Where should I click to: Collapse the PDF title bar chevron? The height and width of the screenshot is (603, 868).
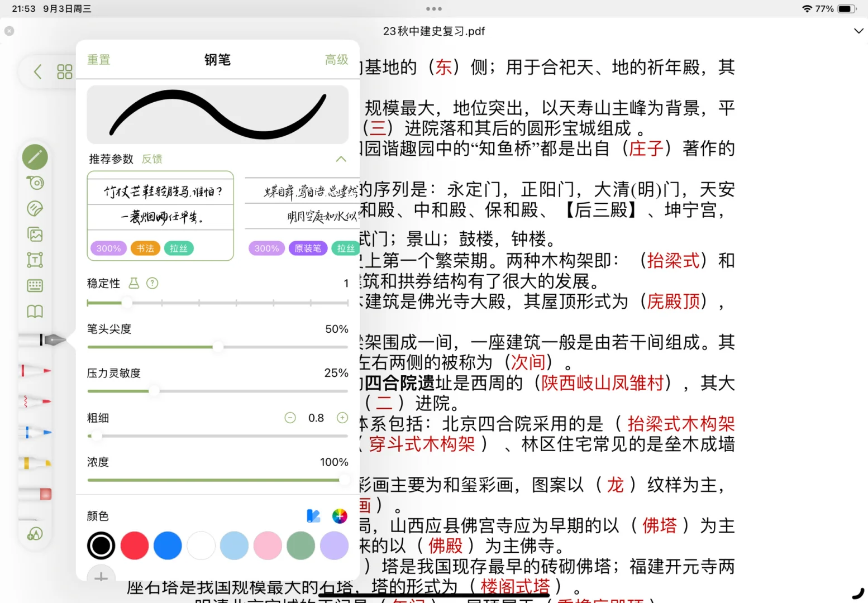point(859,31)
